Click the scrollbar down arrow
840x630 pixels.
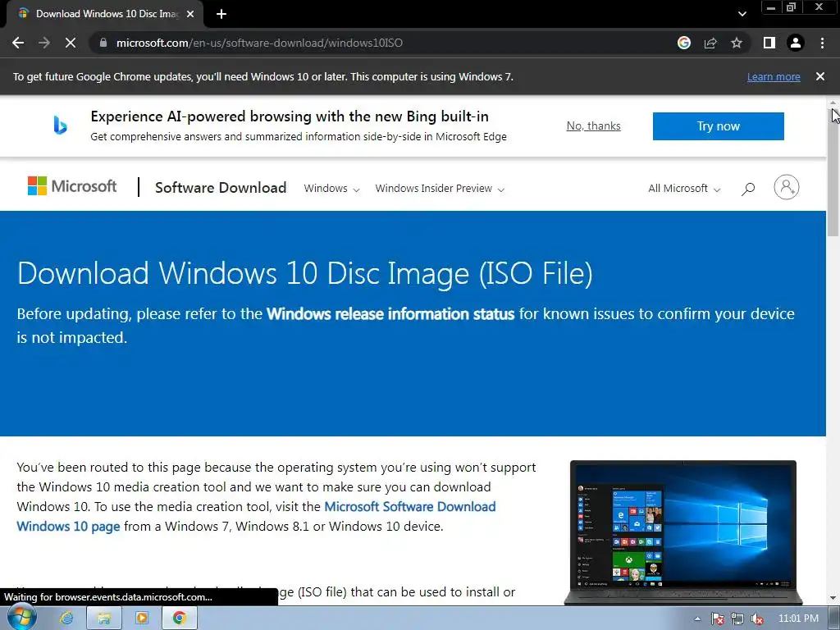point(833,598)
